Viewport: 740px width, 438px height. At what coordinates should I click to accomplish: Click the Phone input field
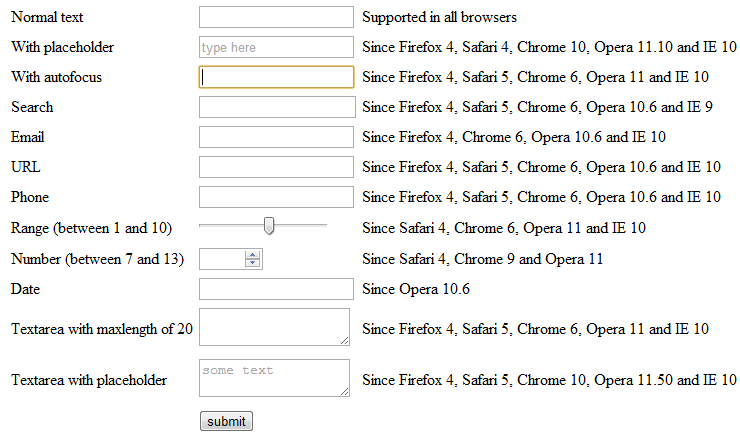pos(277,197)
